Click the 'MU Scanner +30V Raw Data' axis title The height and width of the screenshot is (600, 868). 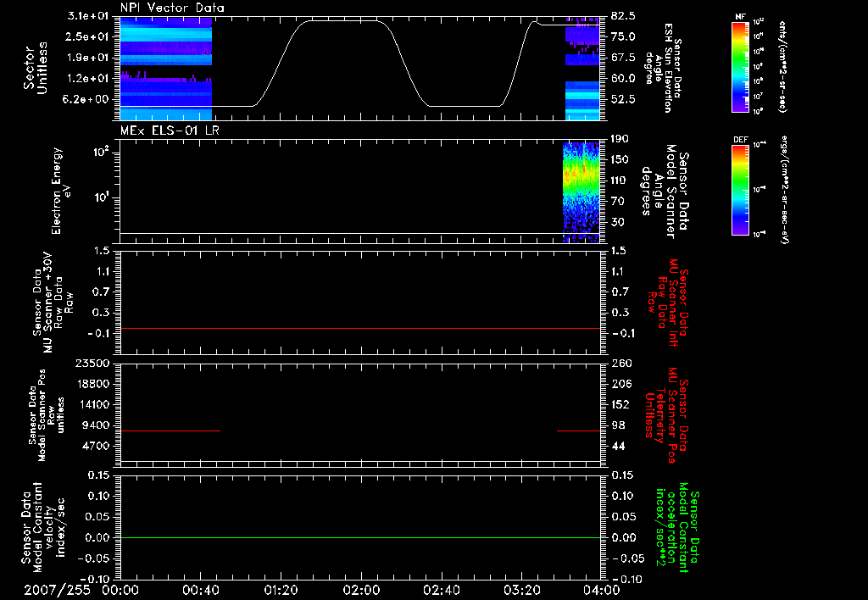[53, 303]
